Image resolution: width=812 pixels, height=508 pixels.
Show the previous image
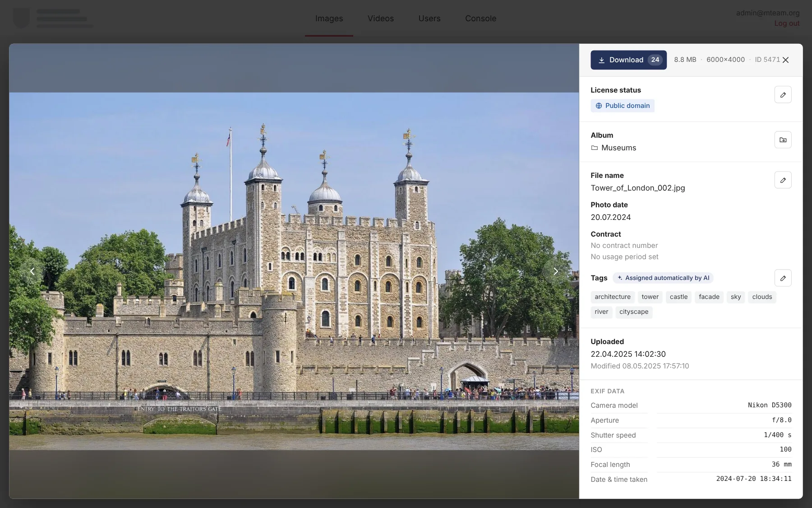pos(32,271)
